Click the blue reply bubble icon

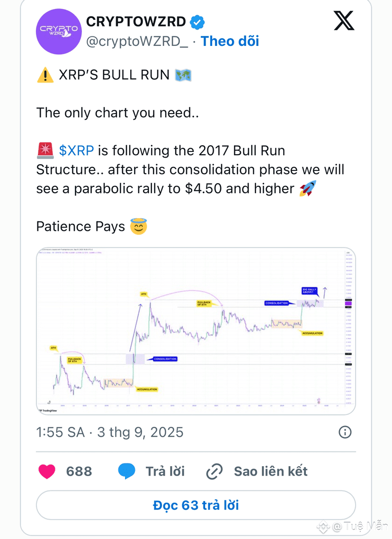pyautogui.click(x=126, y=471)
